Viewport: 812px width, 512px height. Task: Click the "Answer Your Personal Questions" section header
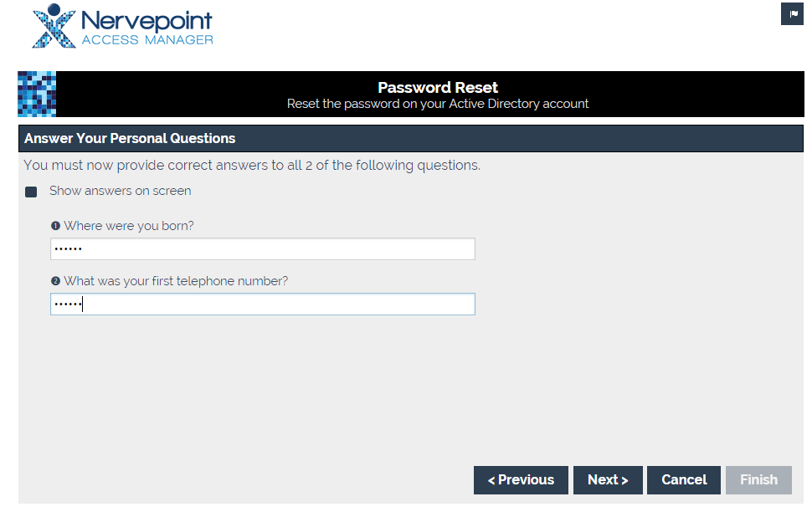tap(130, 138)
